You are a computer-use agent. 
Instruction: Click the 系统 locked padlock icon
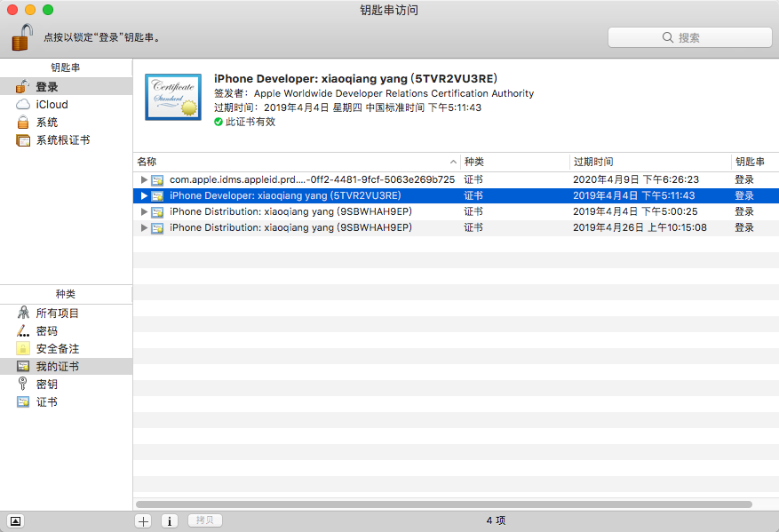[23, 122]
